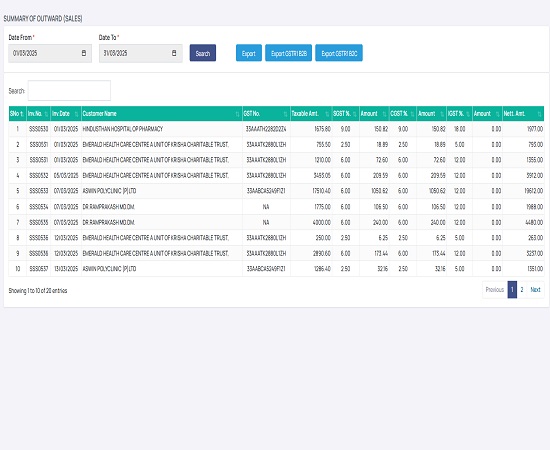This screenshot has width=550, height=450.
Task: Go to page 2 of results
Action: pyautogui.click(x=522, y=290)
